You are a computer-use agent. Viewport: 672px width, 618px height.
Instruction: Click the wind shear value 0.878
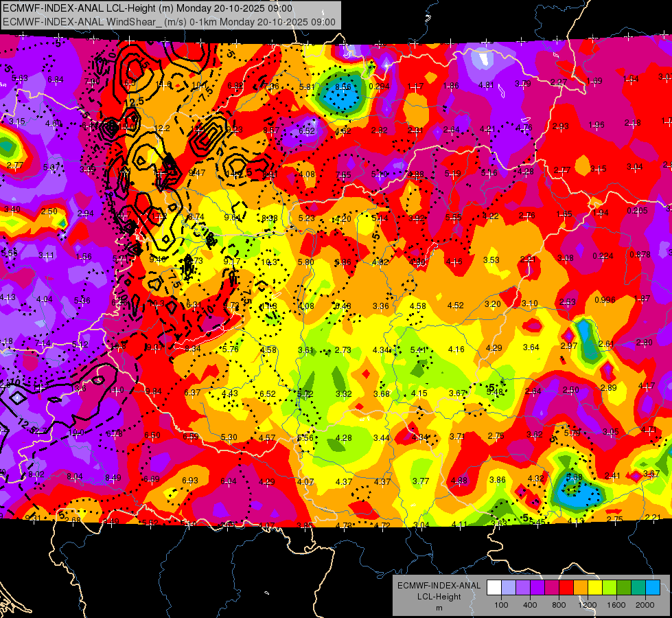(x=640, y=254)
